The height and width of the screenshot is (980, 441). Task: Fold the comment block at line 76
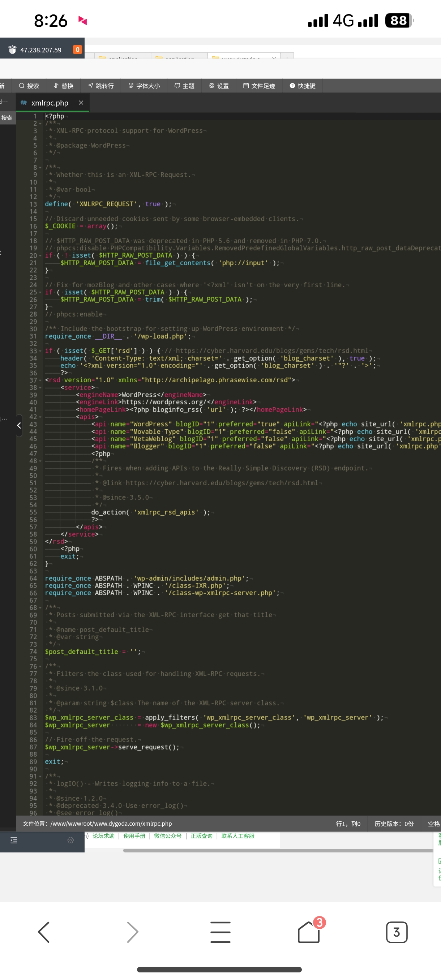pos(40,666)
